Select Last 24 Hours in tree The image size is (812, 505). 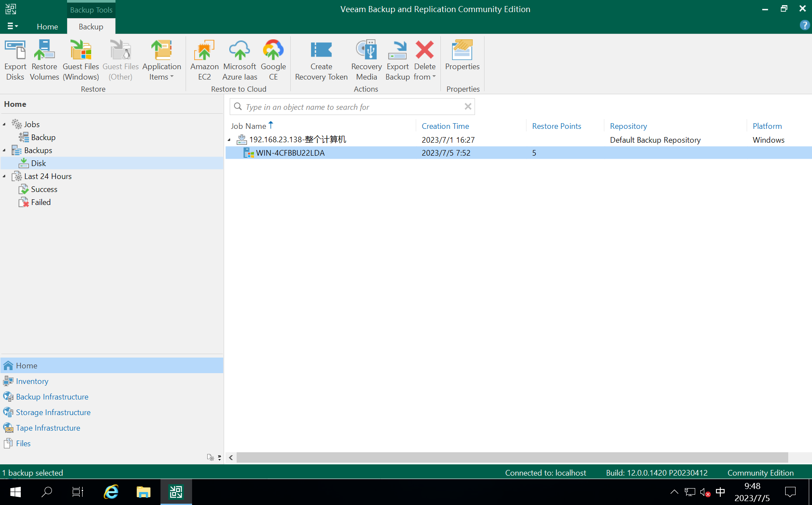[48, 176]
